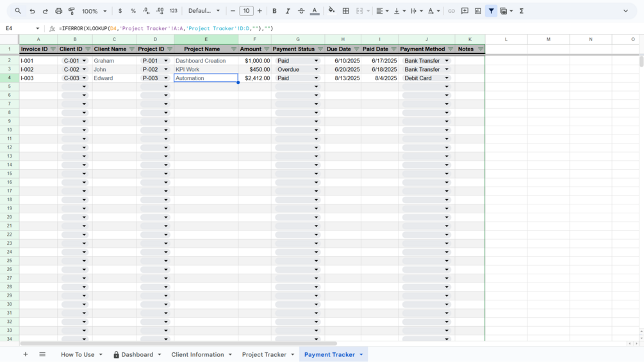
Task: Open the Payment Status column filter
Action: click(320, 49)
